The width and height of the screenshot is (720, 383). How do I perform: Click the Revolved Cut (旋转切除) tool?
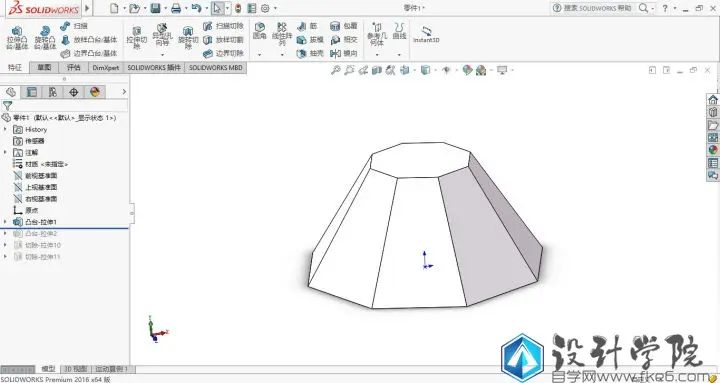coord(188,38)
